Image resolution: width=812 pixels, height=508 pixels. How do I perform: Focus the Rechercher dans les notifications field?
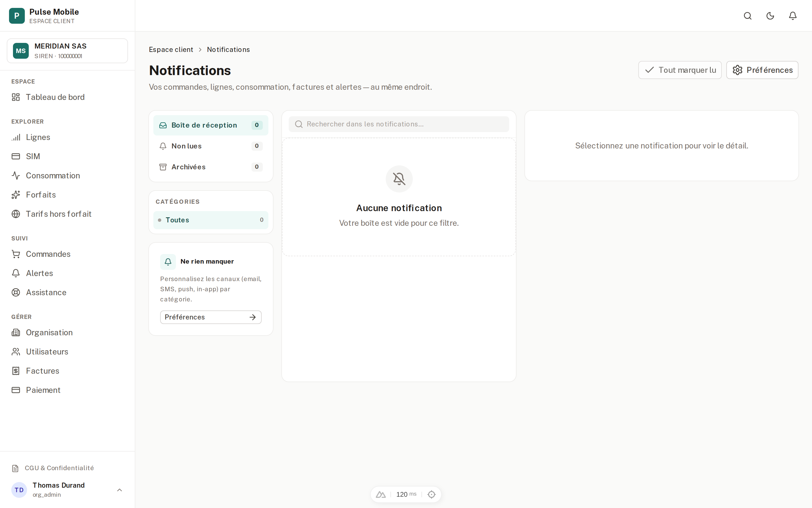[399, 124]
